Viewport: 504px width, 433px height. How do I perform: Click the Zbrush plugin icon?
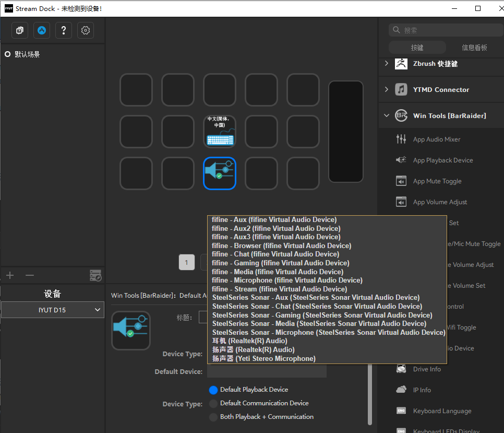click(401, 64)
